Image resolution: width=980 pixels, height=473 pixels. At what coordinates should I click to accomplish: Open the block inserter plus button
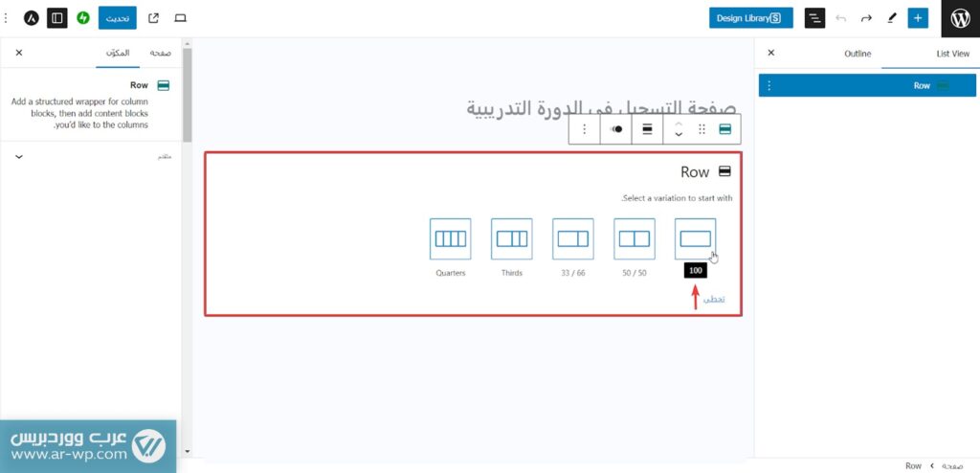(x=918, y=18)
